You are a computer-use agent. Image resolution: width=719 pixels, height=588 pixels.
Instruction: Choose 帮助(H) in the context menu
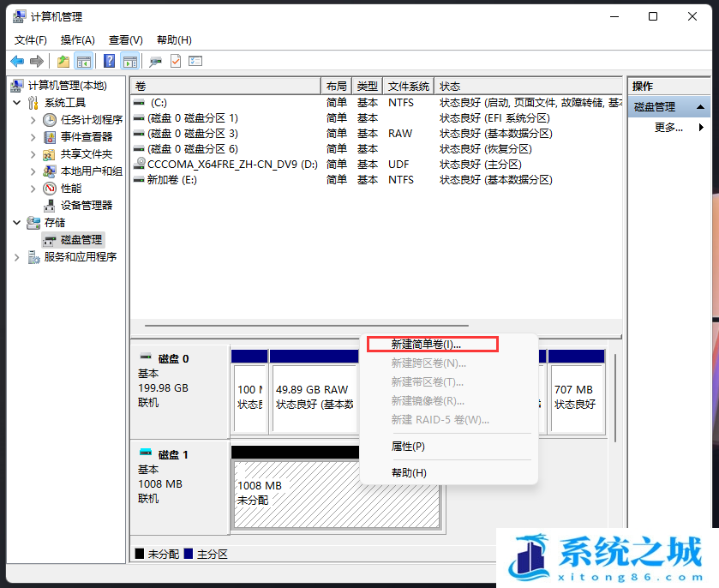(409, 472)
